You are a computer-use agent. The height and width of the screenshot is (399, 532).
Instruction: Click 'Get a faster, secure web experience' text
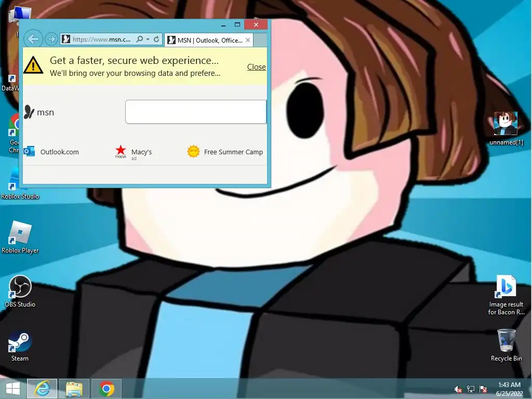pyautogui.click(x=135, y=60)
